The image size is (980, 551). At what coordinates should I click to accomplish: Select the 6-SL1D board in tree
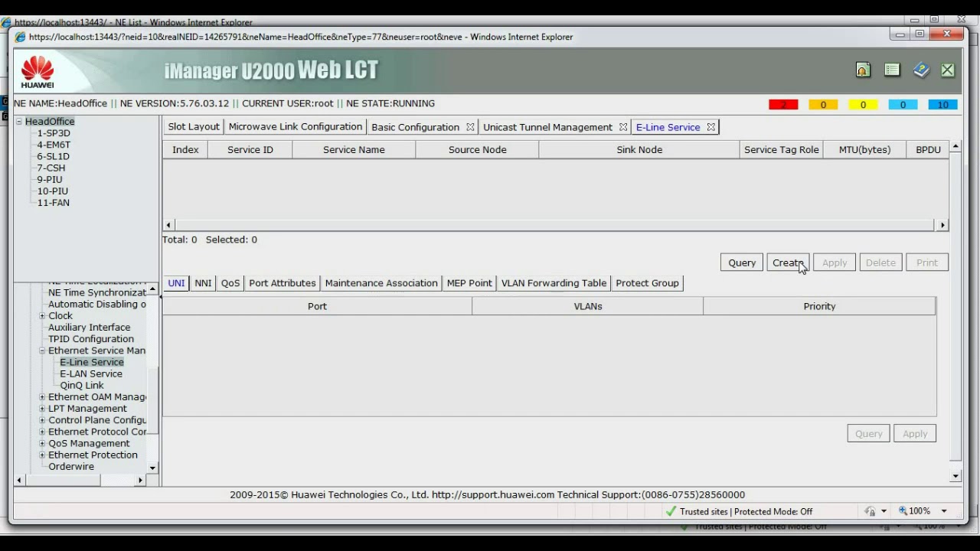click(x=53, y=156)
